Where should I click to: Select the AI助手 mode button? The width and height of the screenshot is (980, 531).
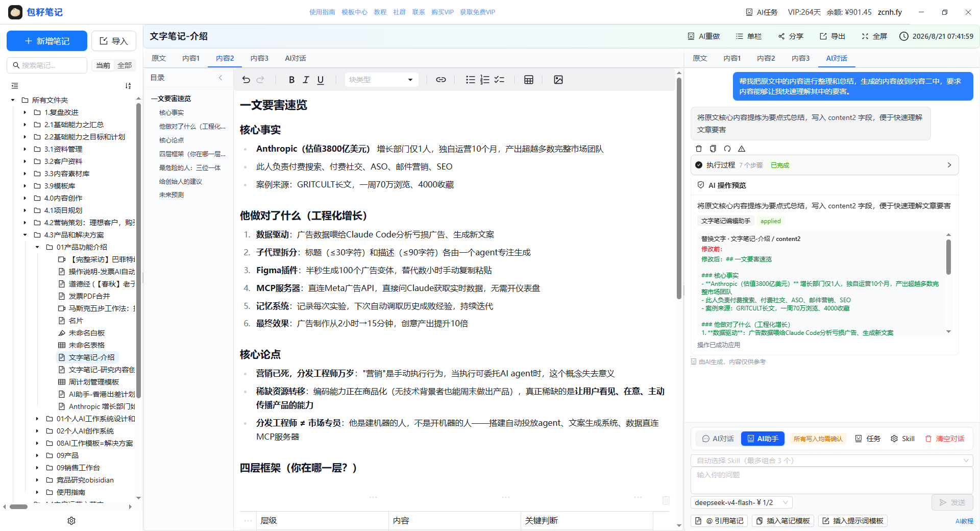763,439
